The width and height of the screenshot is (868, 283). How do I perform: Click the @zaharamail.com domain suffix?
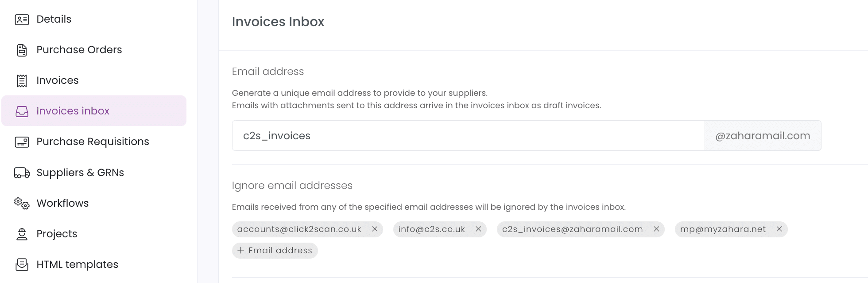click(x=763, y=136)
